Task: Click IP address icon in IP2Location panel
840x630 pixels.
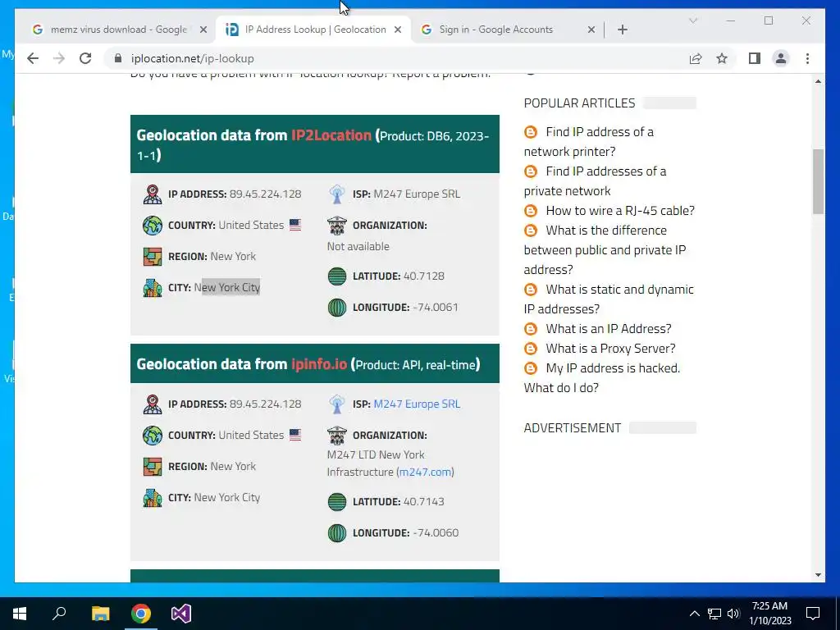Action: point(153,194)
